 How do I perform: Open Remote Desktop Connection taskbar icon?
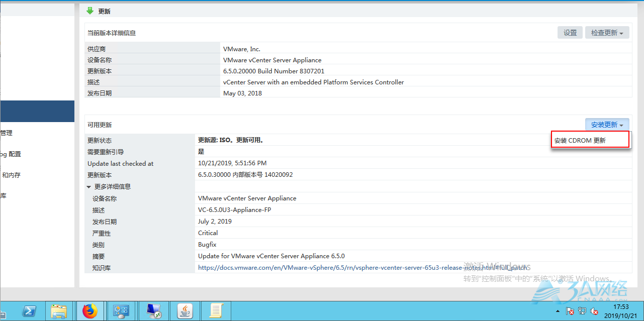(153, 311)
